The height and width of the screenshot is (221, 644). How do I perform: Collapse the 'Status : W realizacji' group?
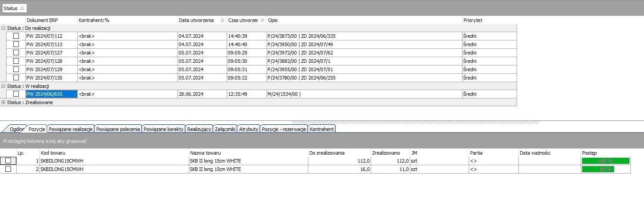[3, 86]
